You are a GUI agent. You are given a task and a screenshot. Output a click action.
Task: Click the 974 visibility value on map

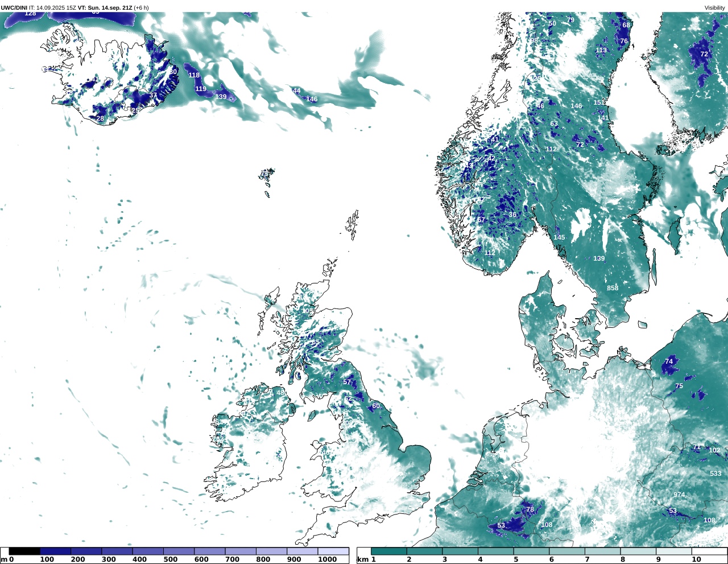click(x=679, y=495)
